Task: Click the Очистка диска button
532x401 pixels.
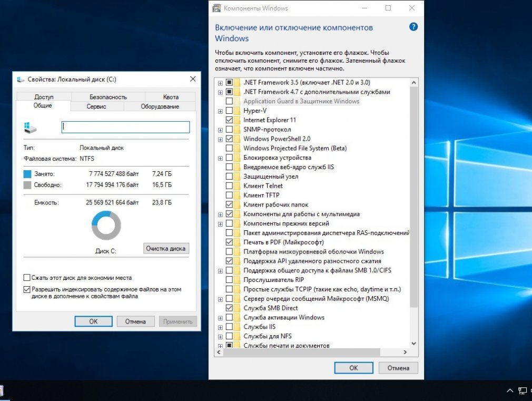Action: pos(166,249)
